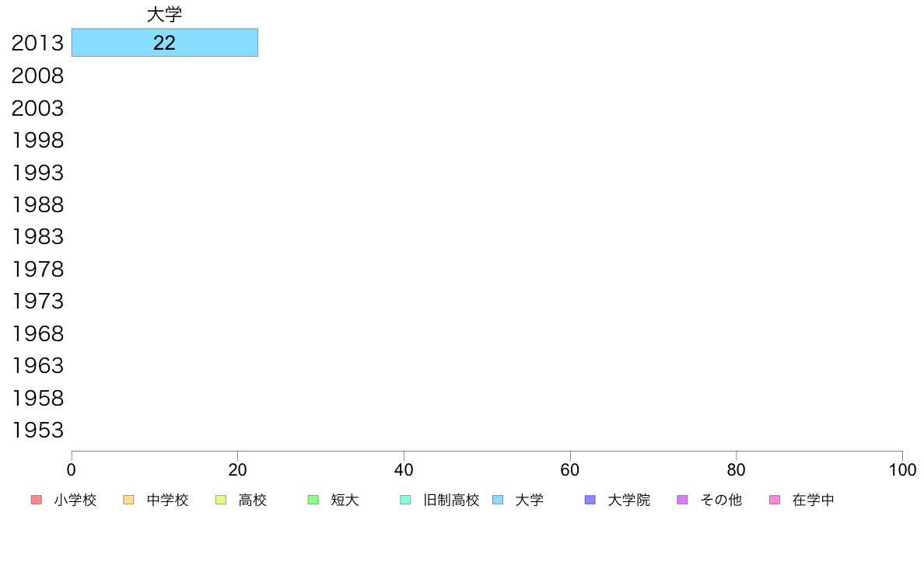
Task: Select the その他 violet legend swatch
Action: click(682, 500)
